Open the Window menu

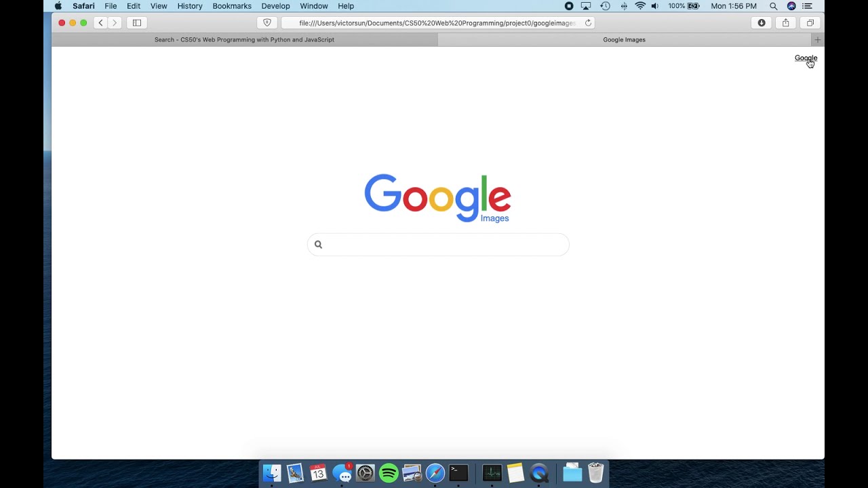tap(314, 6)
